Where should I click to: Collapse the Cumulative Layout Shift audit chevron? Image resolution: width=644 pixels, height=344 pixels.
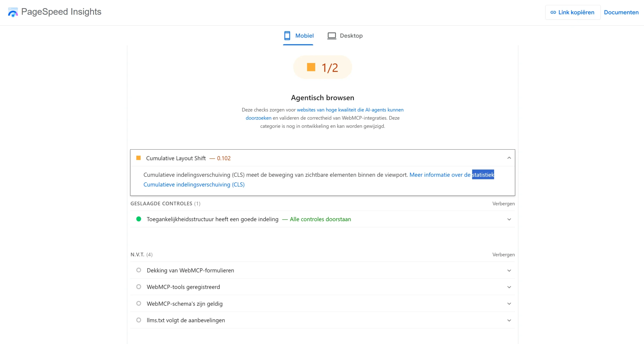509,158
